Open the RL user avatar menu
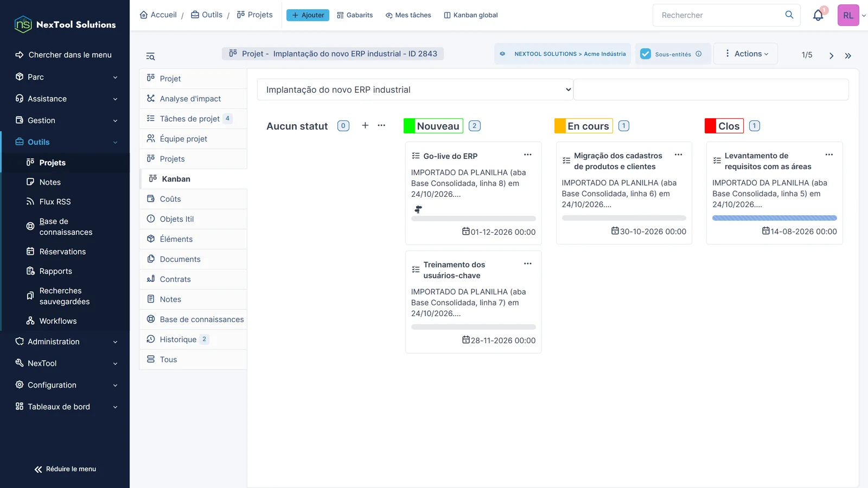 click(848, 15)
